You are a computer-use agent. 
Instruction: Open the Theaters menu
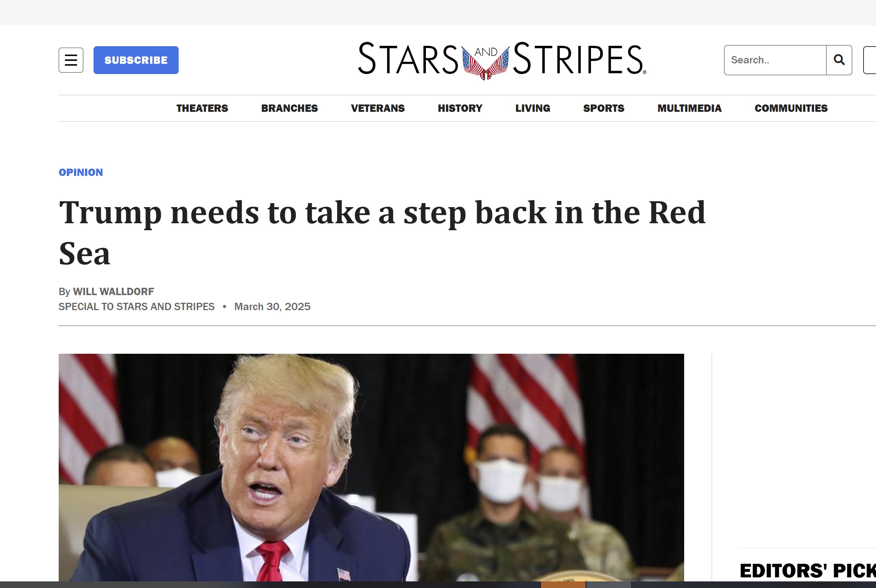point(202,109)
